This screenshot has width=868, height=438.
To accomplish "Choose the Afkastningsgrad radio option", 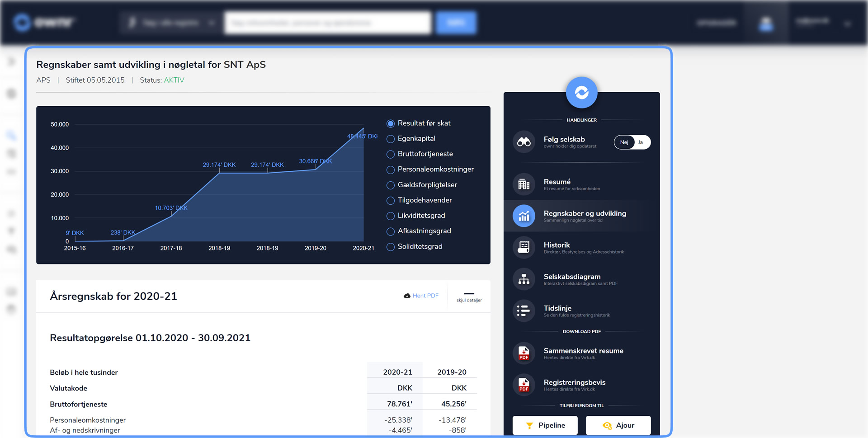I will tap(391, 231).
